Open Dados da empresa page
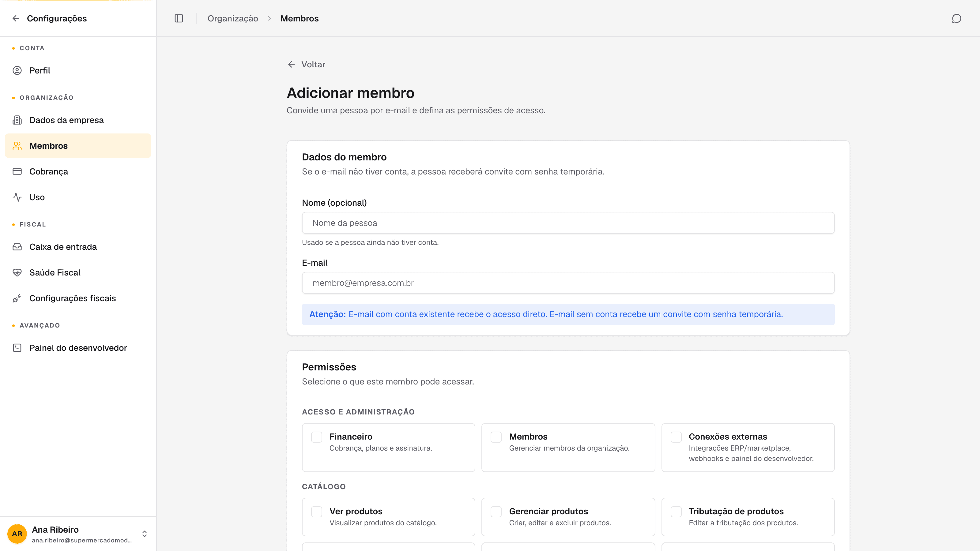This screenshot has height=551, width=980. [78, 120]
